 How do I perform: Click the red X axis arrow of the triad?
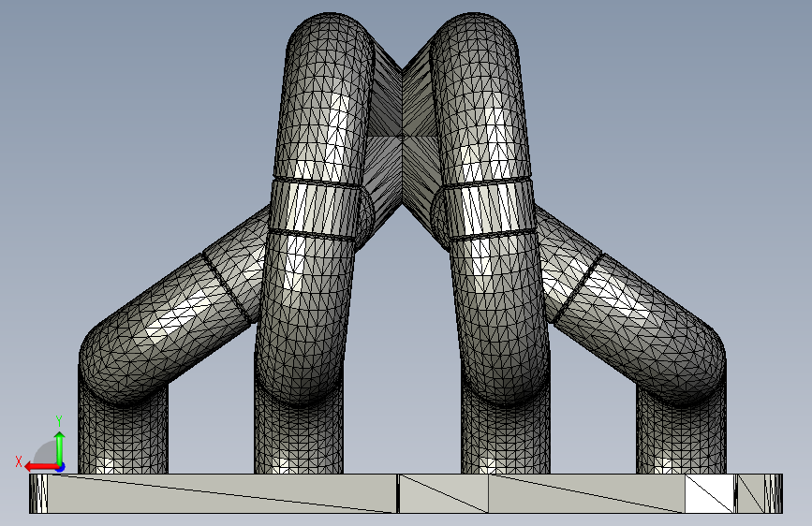[x=40, y=467]
